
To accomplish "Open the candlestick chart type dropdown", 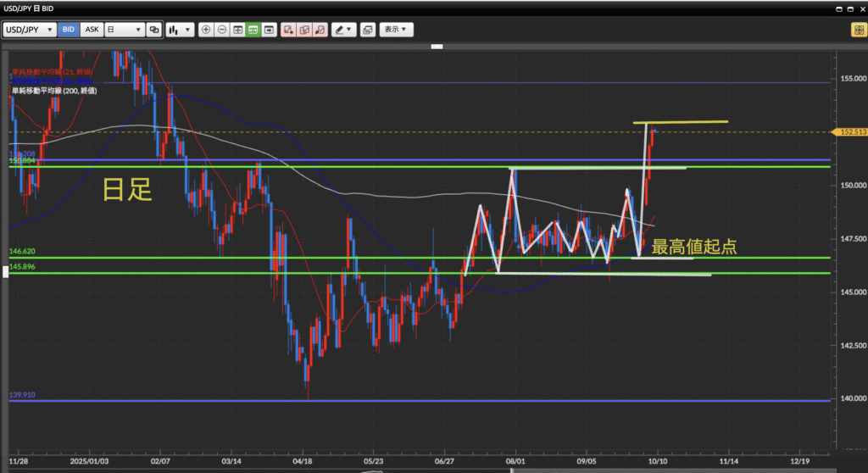I will (x=179, y=30).
